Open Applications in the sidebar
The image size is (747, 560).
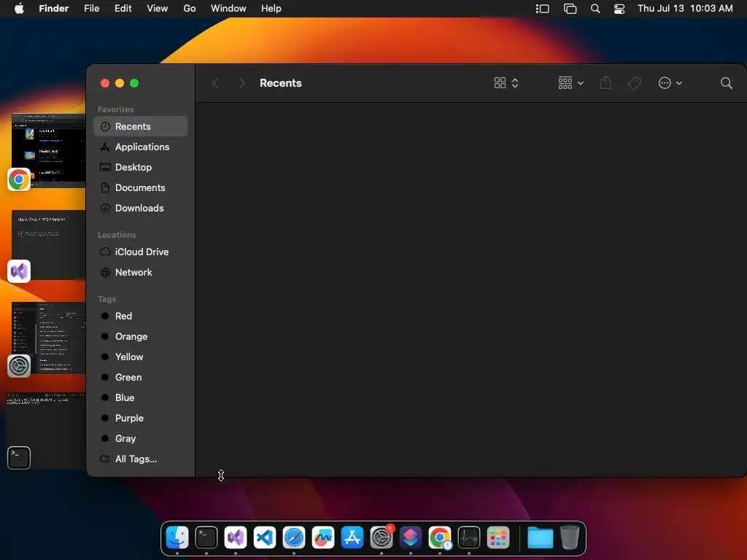[x=141, y=147]
